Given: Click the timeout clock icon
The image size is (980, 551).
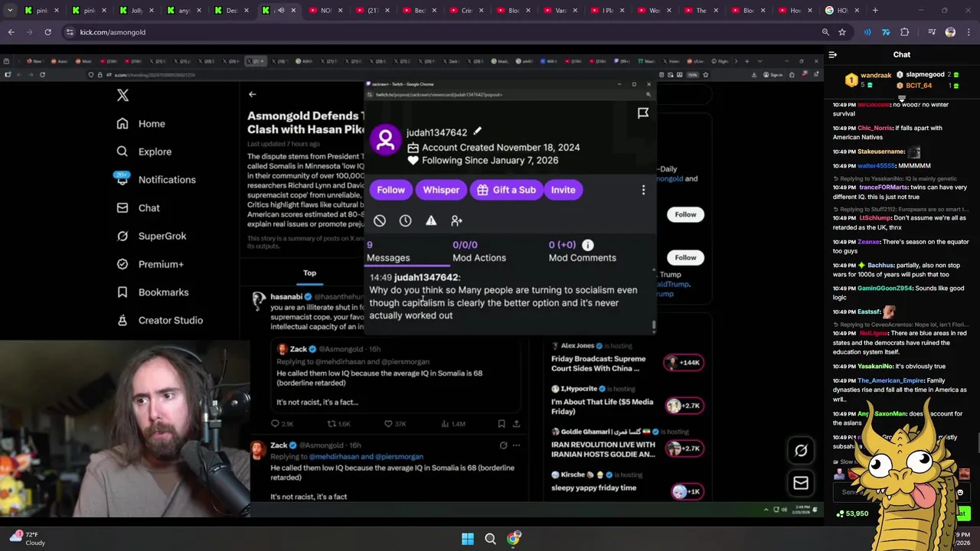Looking at the screenshot, I should pos(405,220).
